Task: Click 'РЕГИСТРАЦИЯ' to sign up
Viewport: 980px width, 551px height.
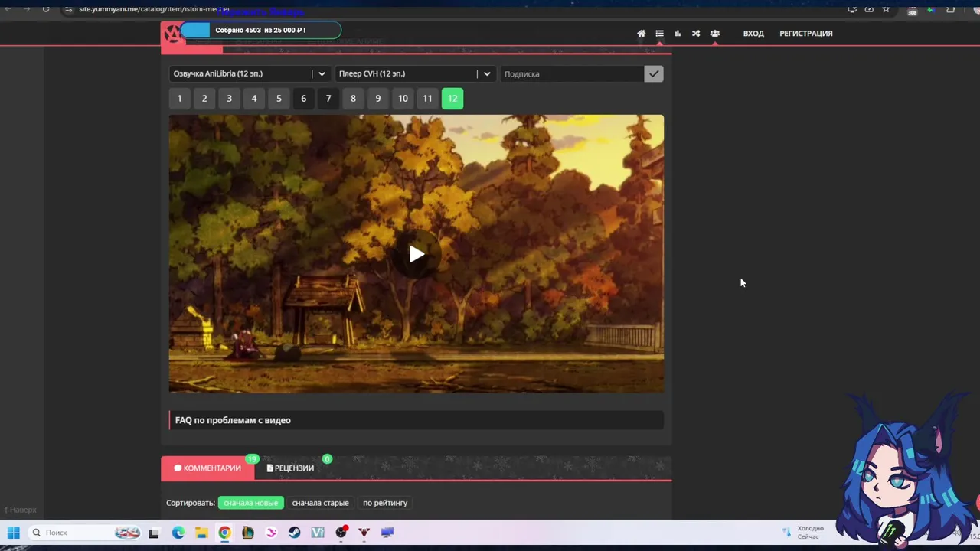Action: click(806, 34)
